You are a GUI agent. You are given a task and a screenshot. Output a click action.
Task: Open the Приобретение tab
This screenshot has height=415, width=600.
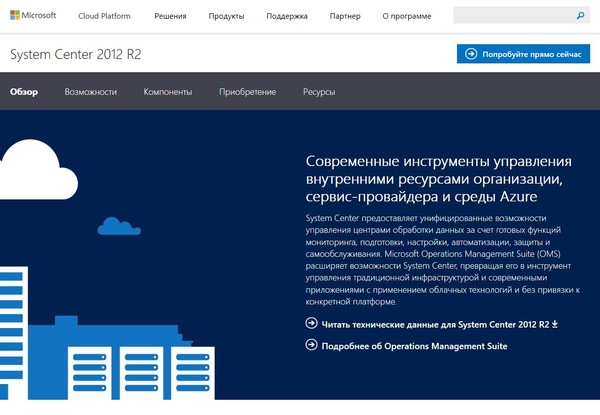coord(248,92)
